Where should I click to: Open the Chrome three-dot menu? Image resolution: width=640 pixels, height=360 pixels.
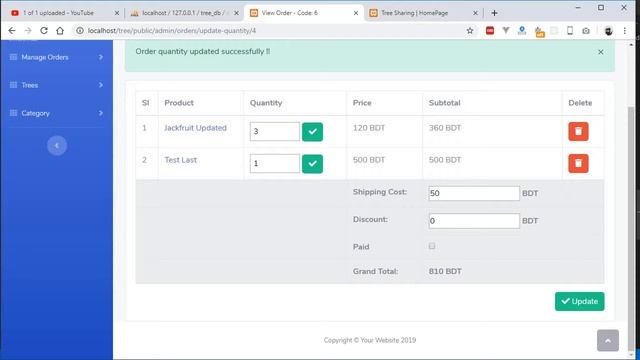(x=624, y=31)
